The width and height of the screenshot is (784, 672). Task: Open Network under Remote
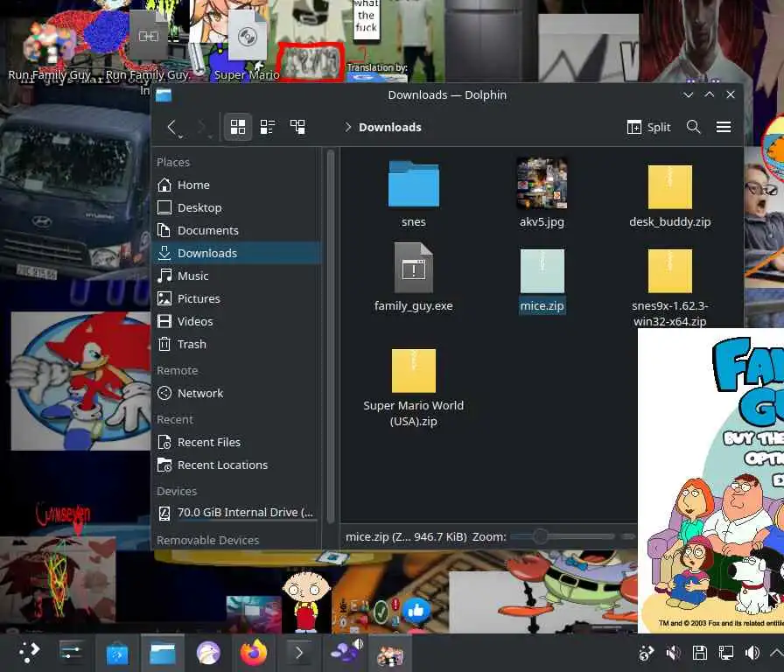click(x=236, y=393)
